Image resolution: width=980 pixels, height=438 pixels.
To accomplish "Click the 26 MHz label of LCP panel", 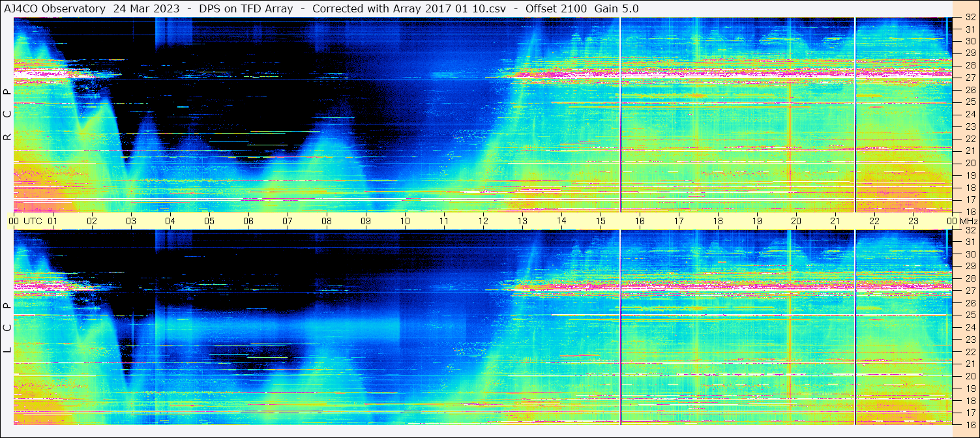I will coord(970,303).
